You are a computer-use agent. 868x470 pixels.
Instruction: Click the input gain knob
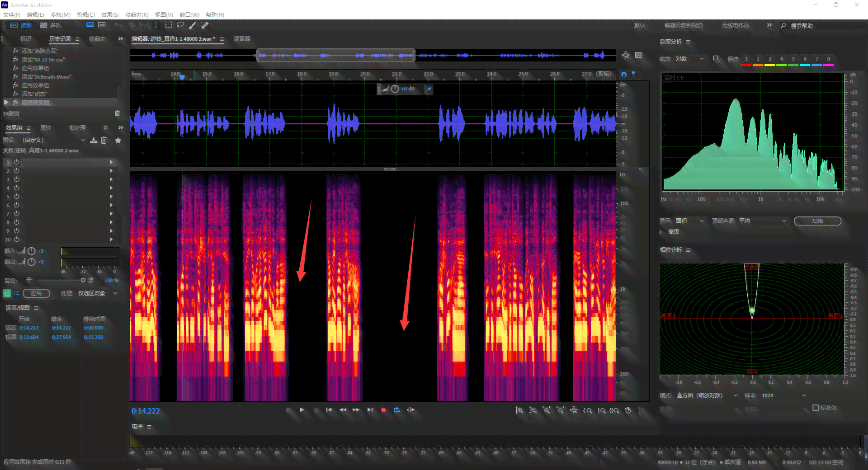pos(32,251)
